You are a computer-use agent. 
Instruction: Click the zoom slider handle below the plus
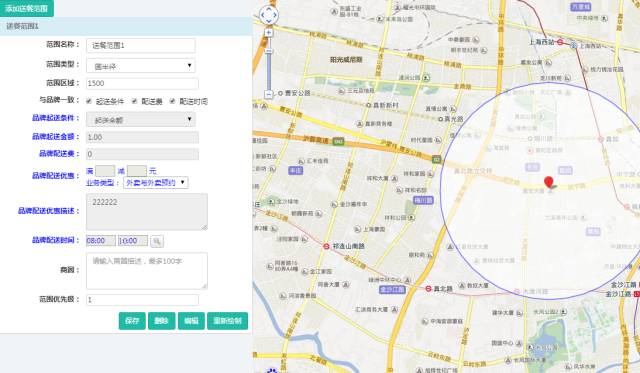coord(269,51)
